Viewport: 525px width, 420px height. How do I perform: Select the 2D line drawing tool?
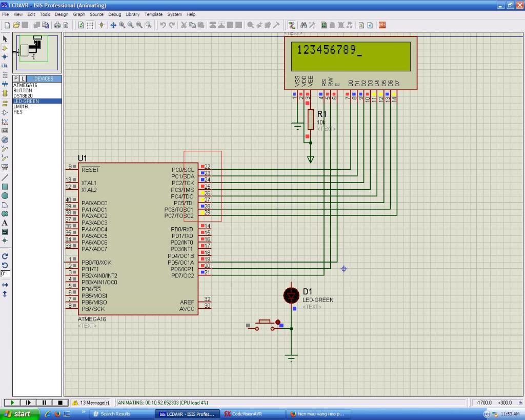click(5, 177)
